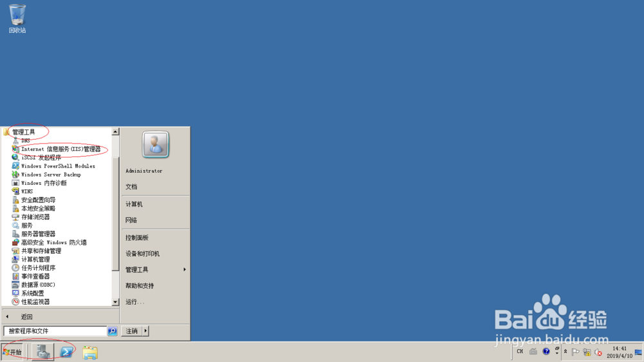Open Internet 信息服务(IIS)管理器 from the list
The width and height of the screenshot is (644, 362).
point(57,149)
